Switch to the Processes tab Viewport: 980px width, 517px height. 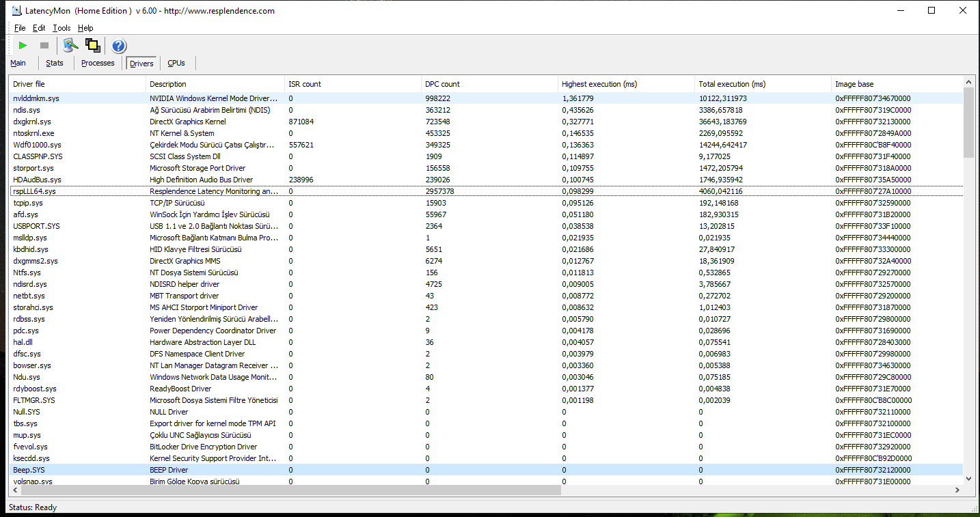[98, 63]
